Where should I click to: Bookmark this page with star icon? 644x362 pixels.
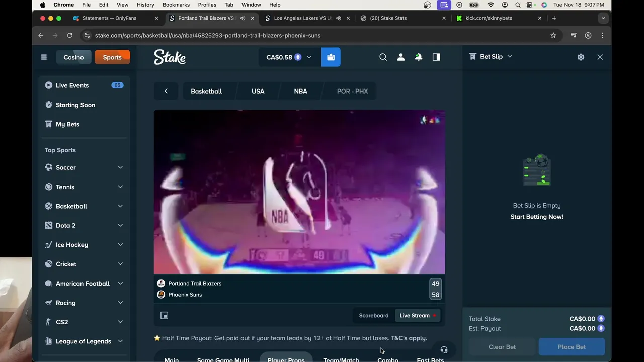coord(553,35)
